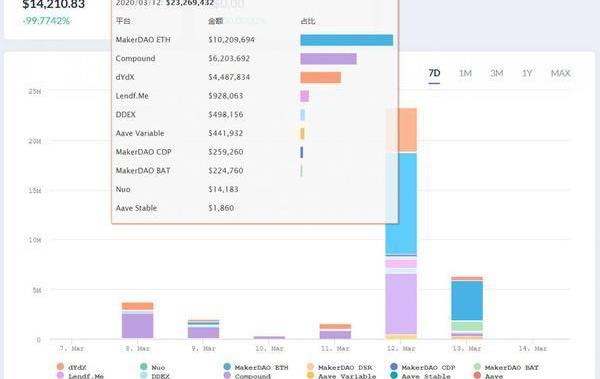Click the MakerDAO ETH blue ratio bar
The height and width of the screenshot is (379, 600).
(347, 40)
